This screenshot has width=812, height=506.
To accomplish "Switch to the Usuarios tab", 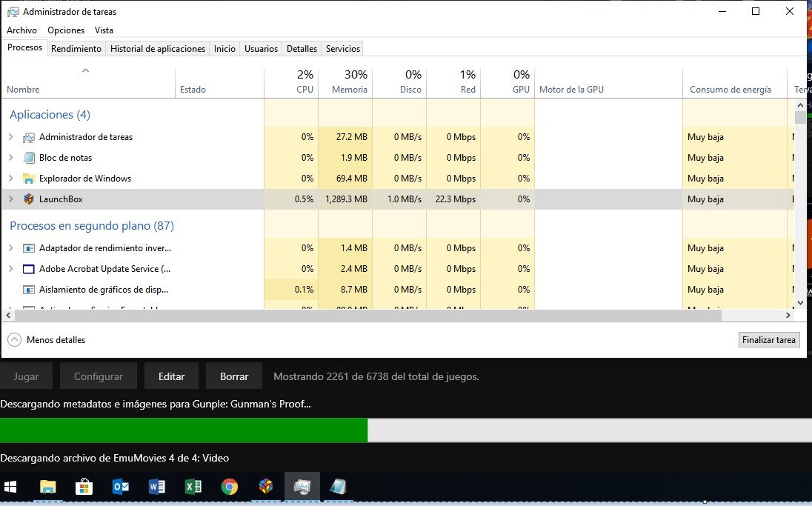I will (x=261, y=49).
